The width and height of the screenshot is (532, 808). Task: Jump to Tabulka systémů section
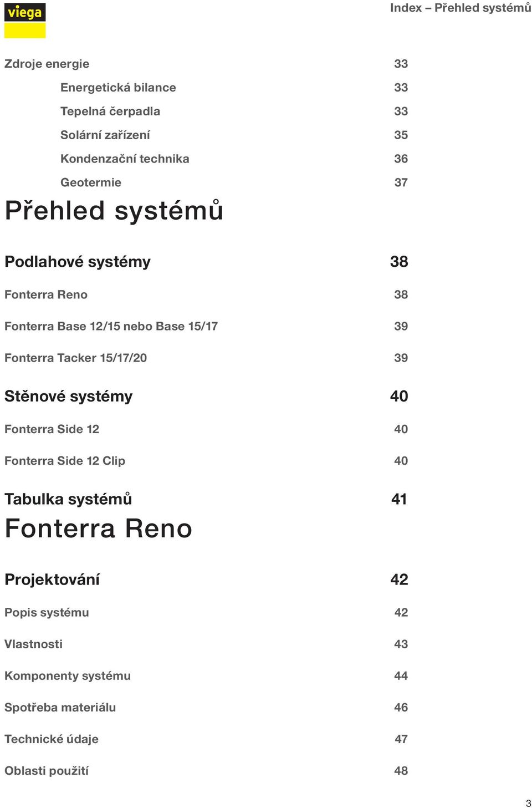68,499
